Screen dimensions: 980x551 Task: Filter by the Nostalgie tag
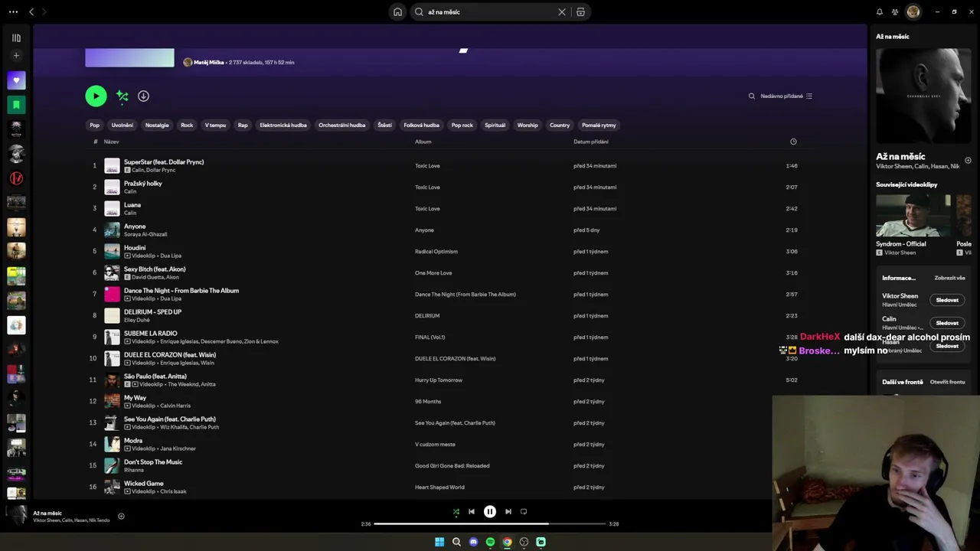coord(157,125)
